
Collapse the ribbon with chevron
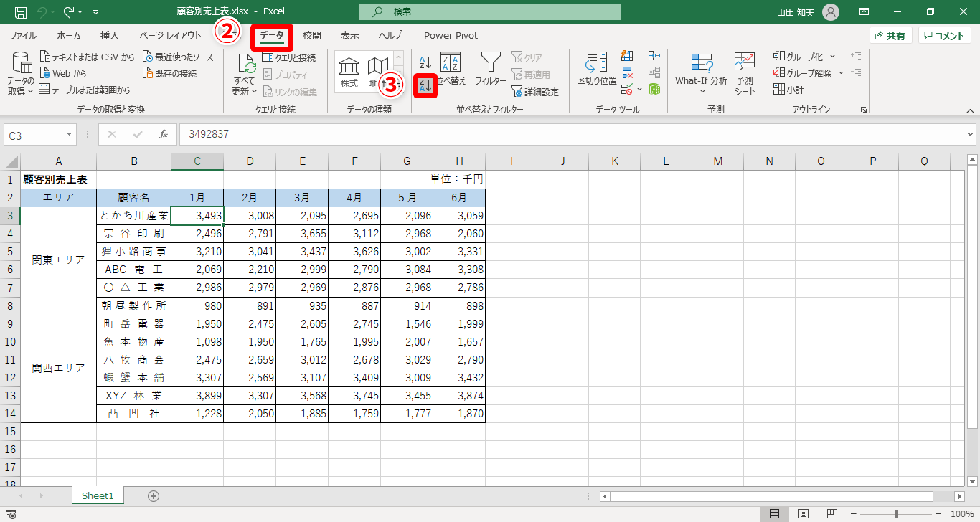pyautogui.click(x=970, y=110)
